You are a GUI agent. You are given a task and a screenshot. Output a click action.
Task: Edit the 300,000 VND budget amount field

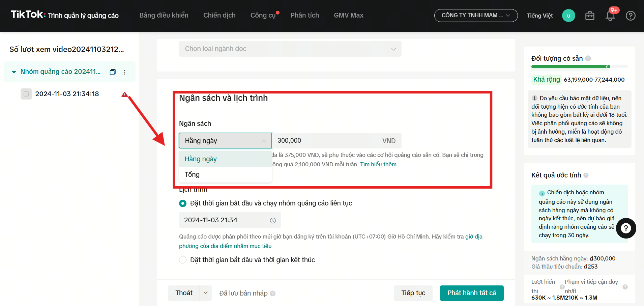[x=336, y=141]
